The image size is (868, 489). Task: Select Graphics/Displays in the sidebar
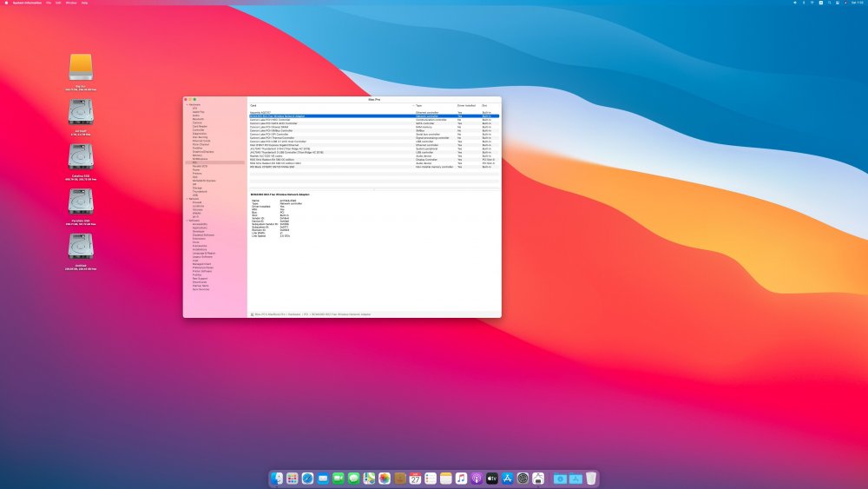[x=203, y=152]
